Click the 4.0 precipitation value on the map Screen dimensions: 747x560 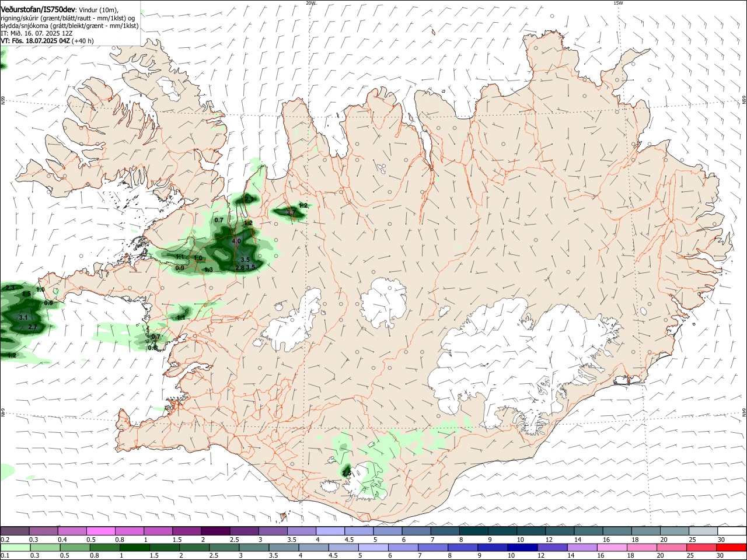236,241
